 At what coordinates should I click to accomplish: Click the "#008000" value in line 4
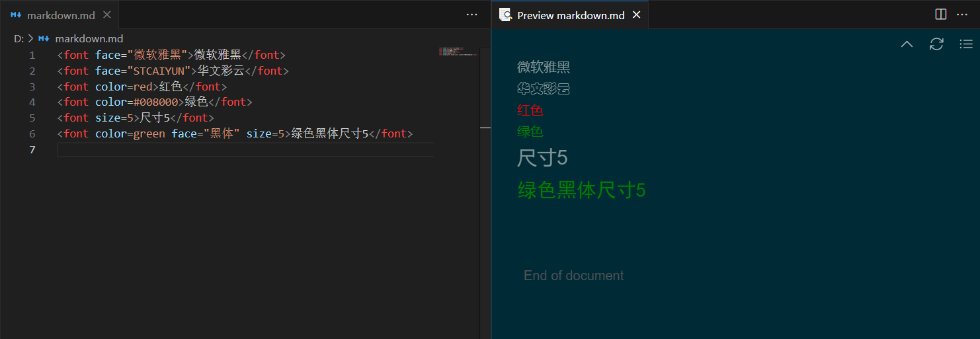pos(156,102)
